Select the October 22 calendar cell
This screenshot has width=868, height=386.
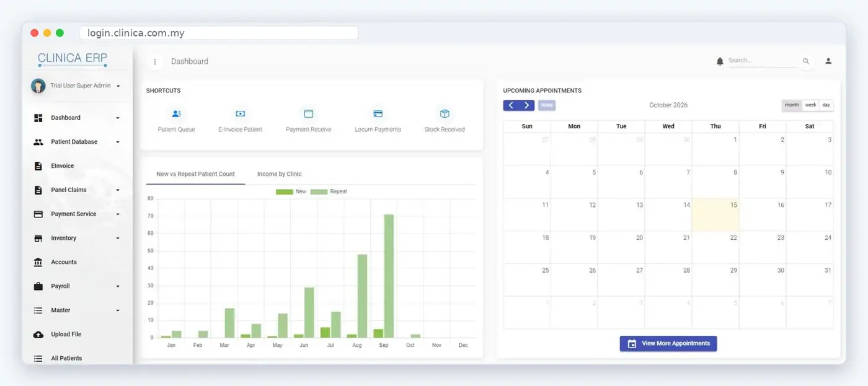[715, 248]
